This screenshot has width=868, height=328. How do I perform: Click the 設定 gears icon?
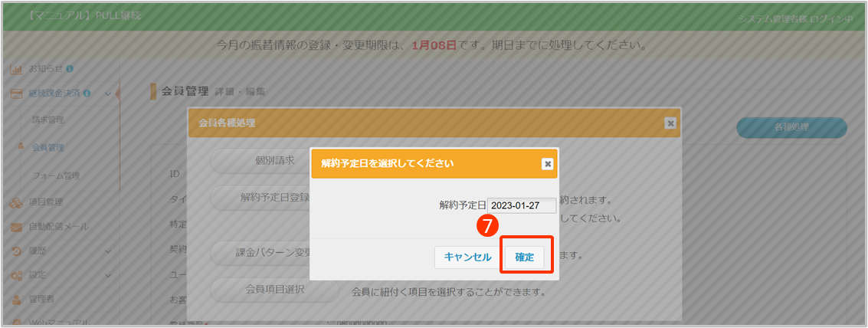[x=15, y=275]
